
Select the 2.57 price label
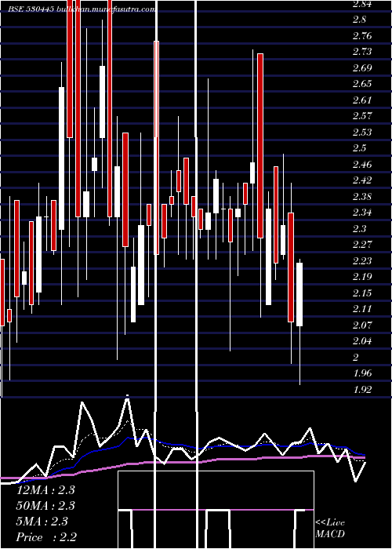(362, 116)
